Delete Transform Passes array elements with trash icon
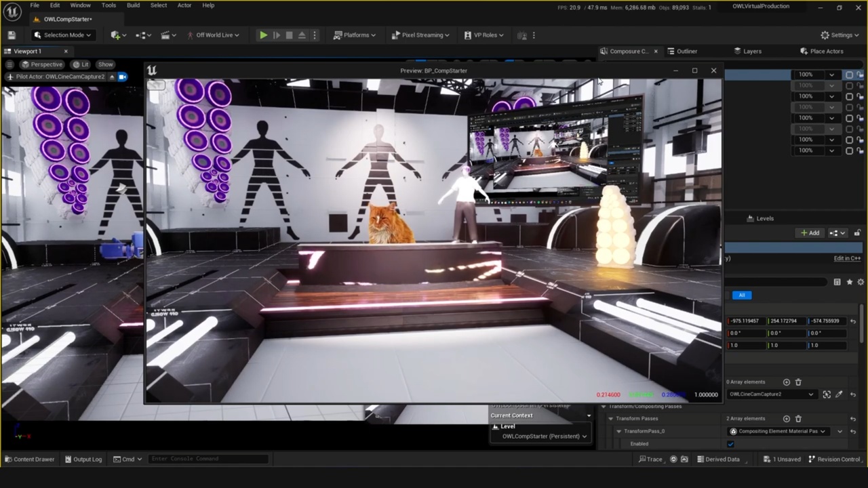 tap(798, 419)
